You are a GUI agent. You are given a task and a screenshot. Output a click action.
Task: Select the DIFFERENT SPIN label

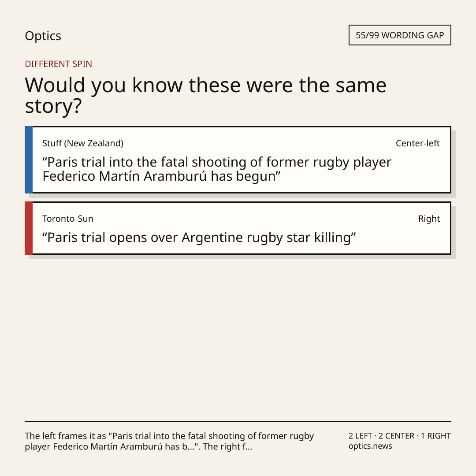(58, 64)
